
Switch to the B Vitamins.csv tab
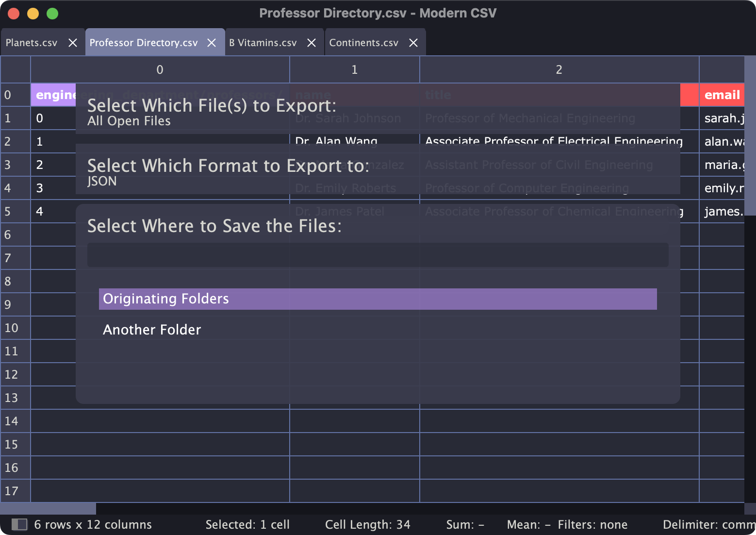click(263, 42)
